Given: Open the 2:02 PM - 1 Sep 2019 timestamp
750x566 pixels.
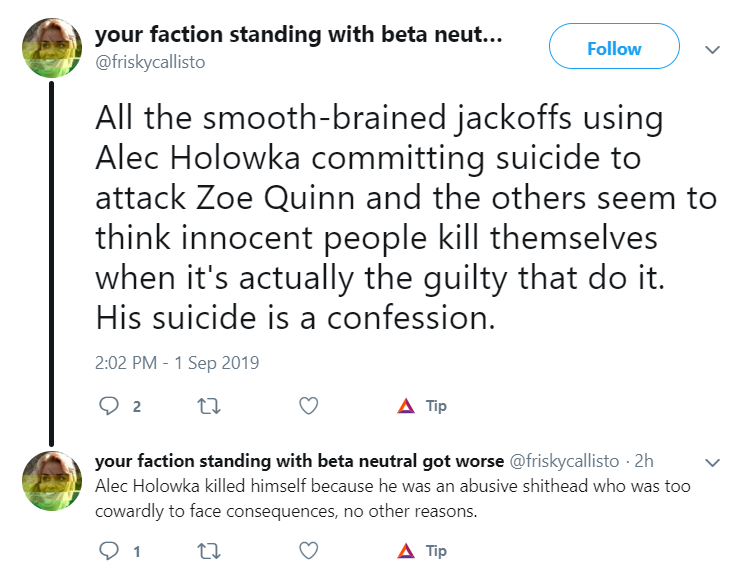Looking at the screenshot, I should tap(177, 363).
